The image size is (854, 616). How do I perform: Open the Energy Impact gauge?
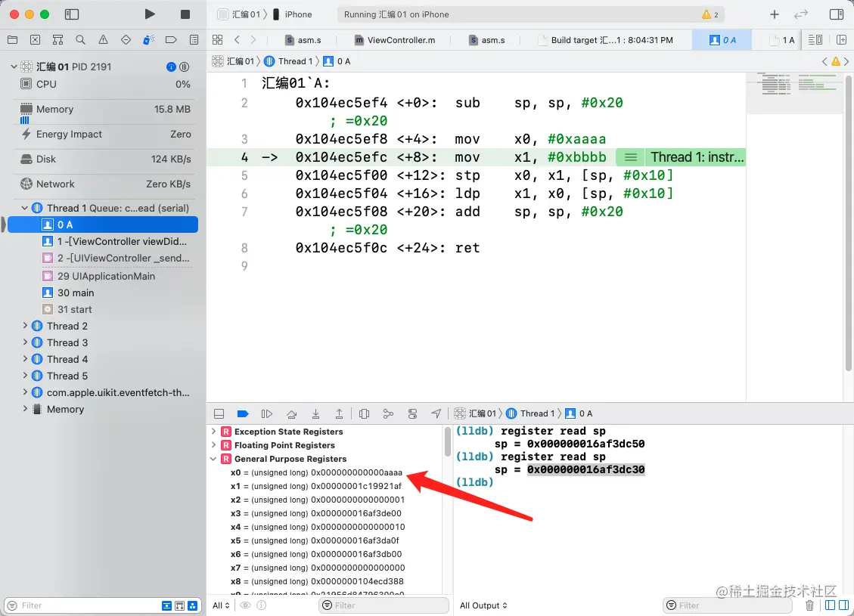(x=105, y=135)
